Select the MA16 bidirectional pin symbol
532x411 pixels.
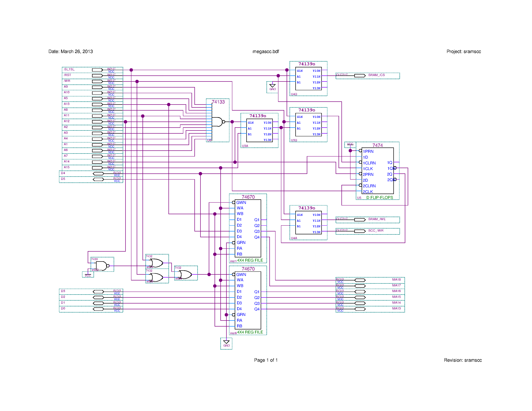[360, 292]
